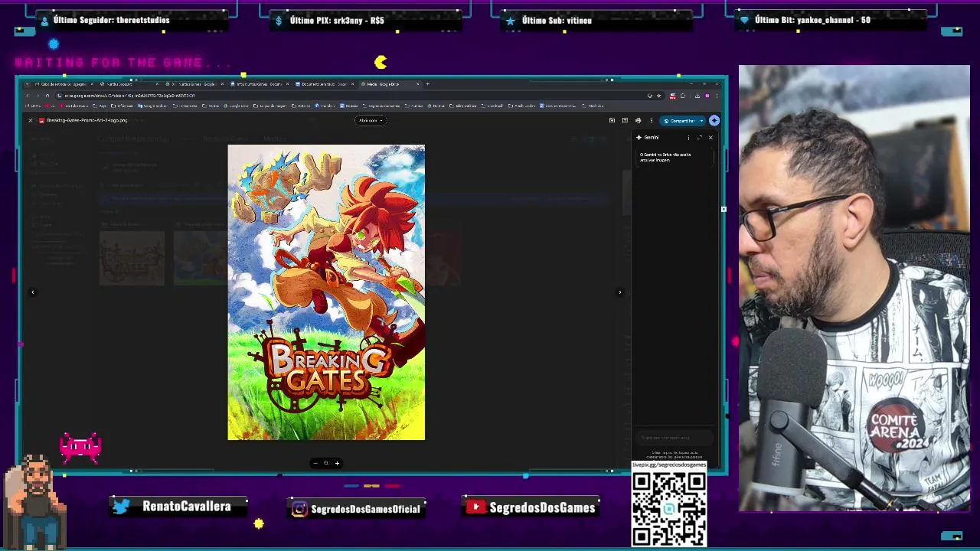This screenshot has height=551, width=980.
Task: Bookmark the page with the star icon
Action: (x=658, y=96)
